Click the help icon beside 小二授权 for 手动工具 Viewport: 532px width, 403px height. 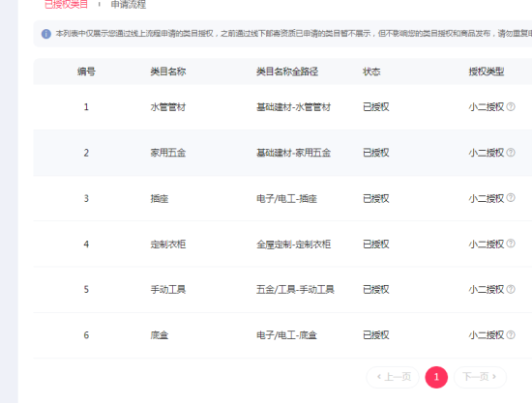tap(511, 289)
